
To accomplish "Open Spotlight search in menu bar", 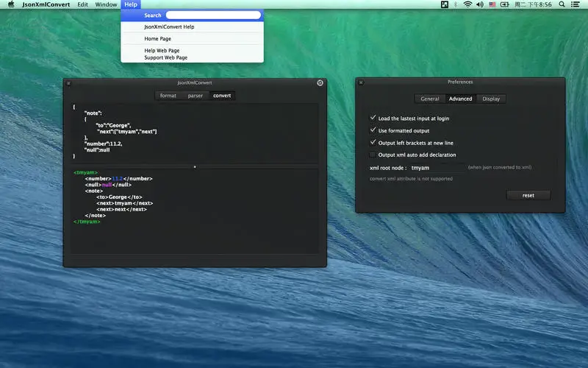I will (x=562, y=4).
